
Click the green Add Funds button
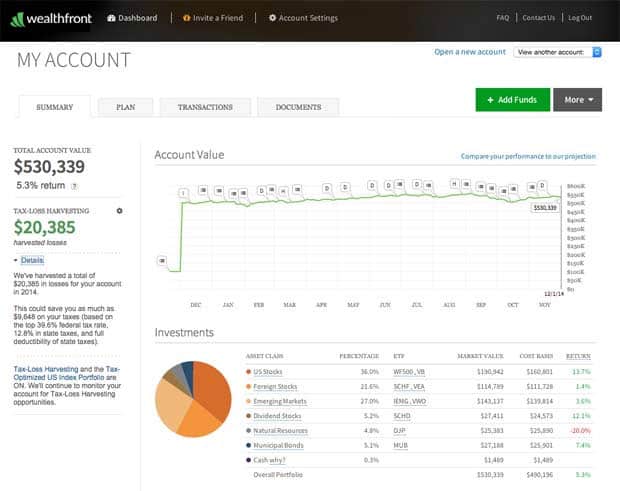(512, 100)
